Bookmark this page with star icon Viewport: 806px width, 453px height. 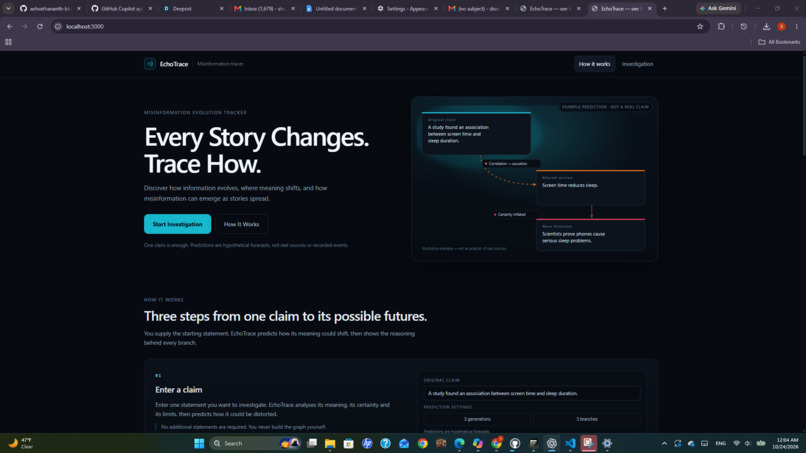pyautogui.click(x=700, y=26)
